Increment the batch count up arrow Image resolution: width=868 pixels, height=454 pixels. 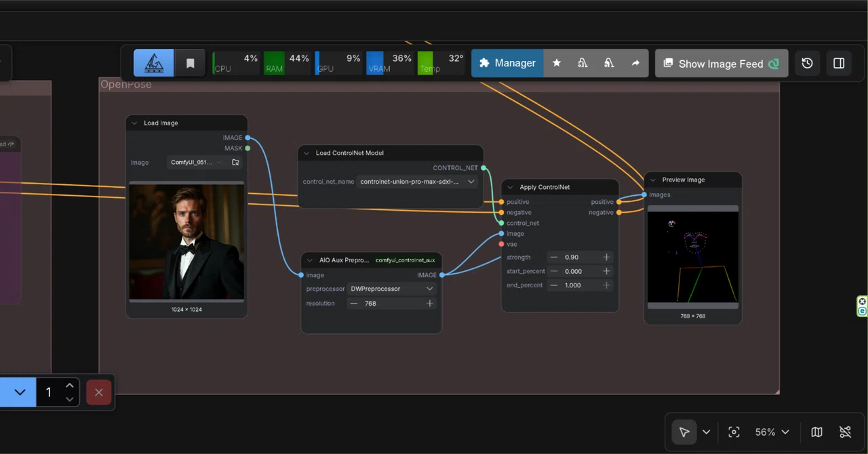click(x=69, y=386)
